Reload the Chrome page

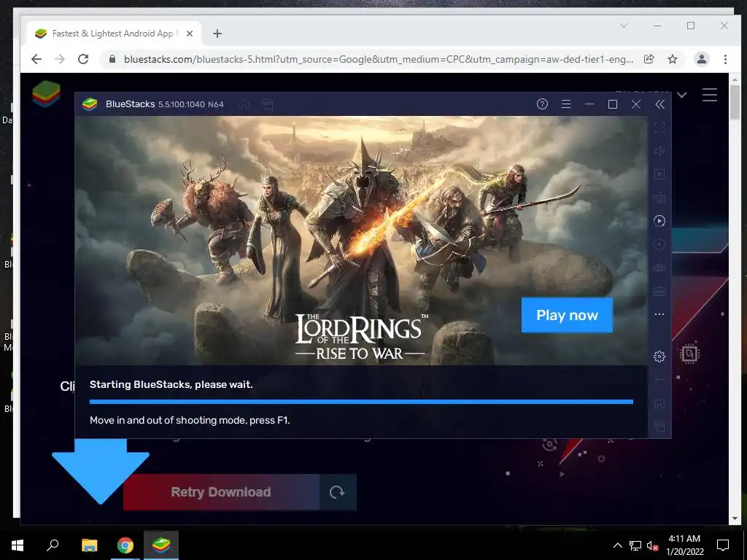coord(83,59)
